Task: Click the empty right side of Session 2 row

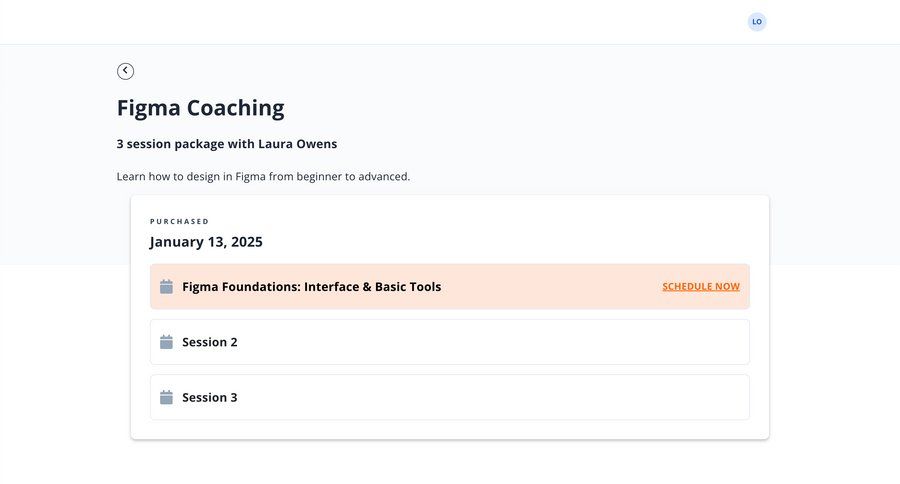Action: tap(600, 342)
